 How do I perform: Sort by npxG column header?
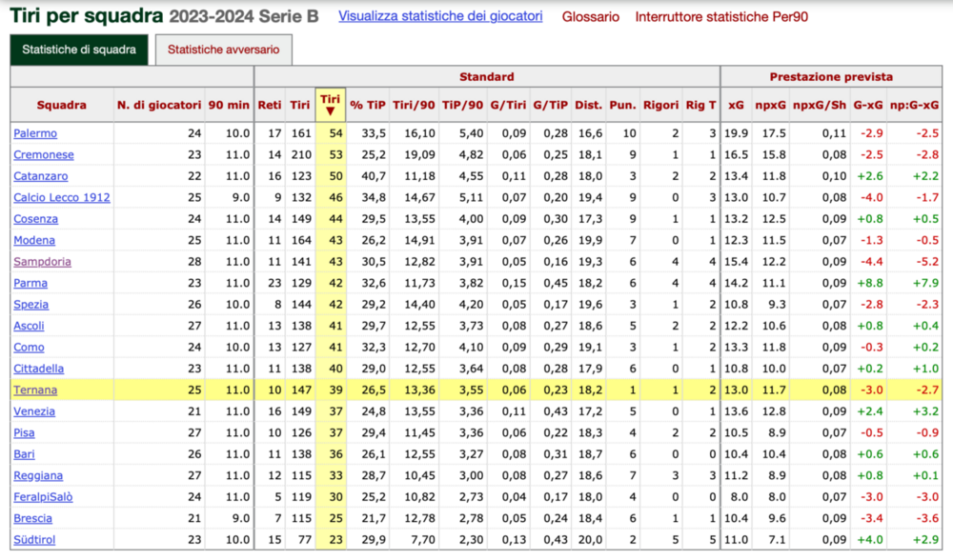[770, 105]
